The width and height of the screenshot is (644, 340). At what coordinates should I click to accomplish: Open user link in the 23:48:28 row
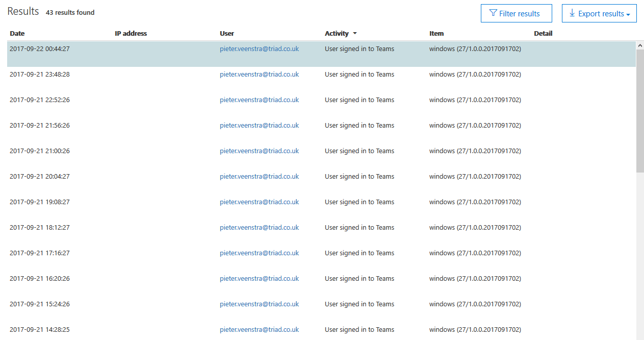(259, 75)
